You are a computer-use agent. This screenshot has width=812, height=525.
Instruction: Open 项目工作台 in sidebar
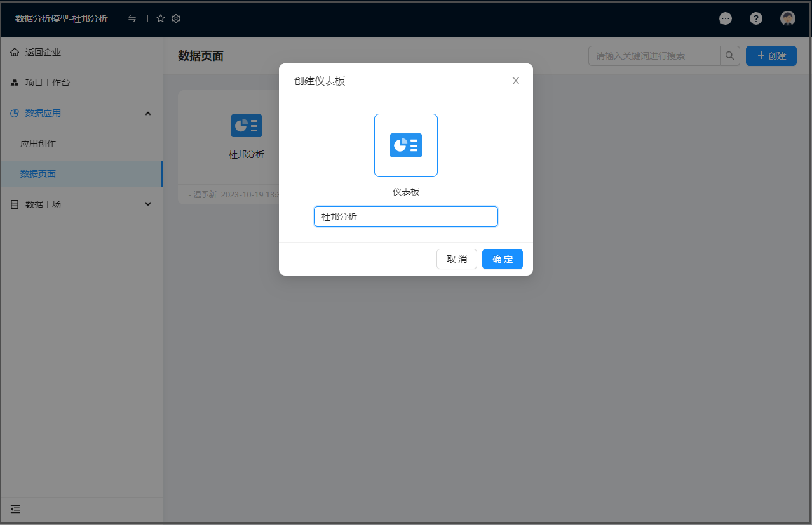[47, 83]
